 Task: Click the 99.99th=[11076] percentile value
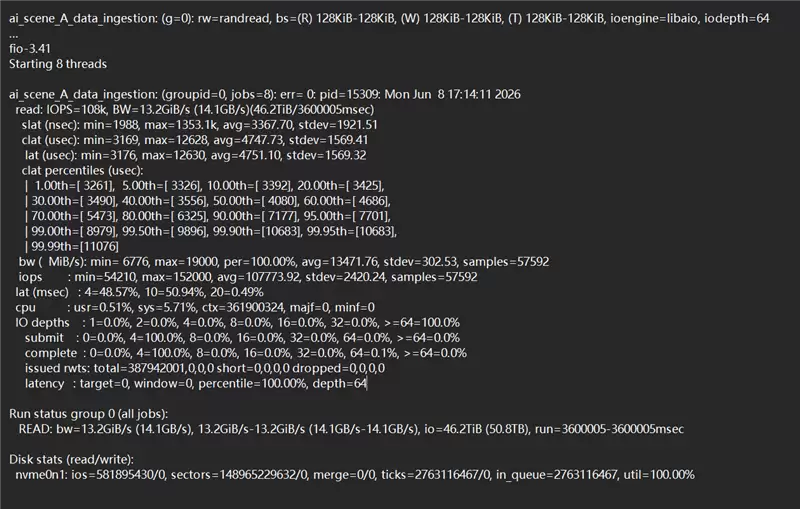(74, 247)
